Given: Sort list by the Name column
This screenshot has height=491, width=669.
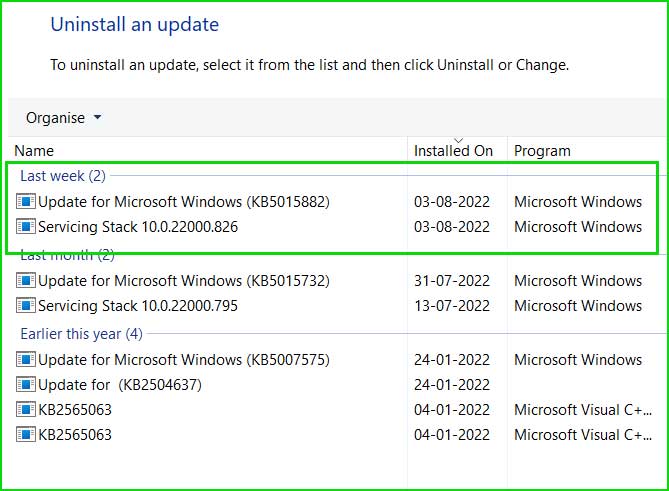Looking at the screenshot, I should tap(34, 151).
